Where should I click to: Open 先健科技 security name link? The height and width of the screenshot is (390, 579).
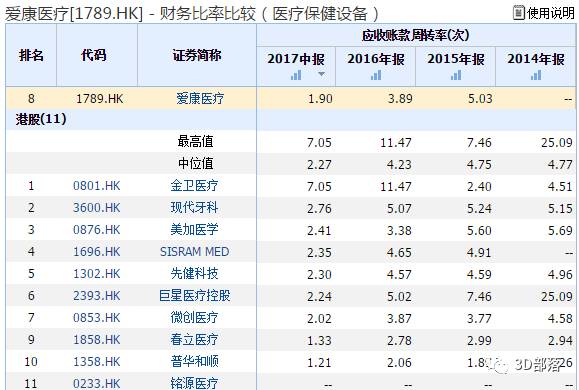click(x=194, y=274)
